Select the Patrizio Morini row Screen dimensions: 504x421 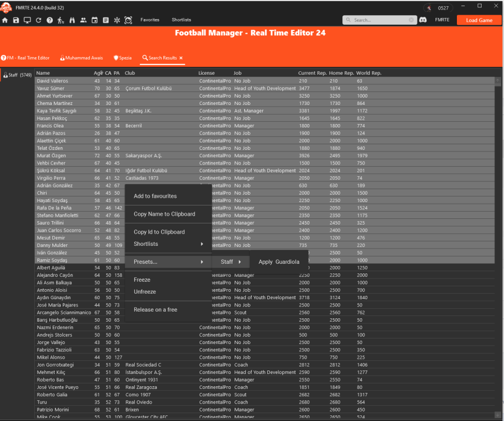tap(264, 410)
